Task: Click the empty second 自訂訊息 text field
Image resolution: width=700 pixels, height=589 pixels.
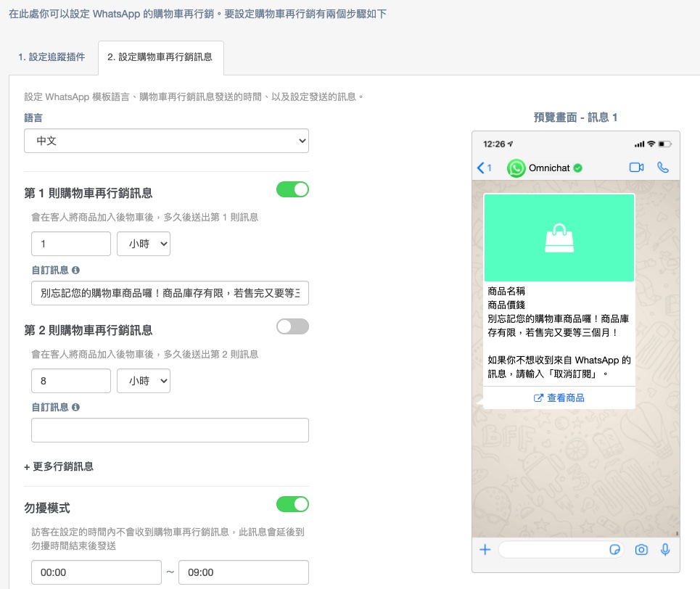Action: [170, 430]
